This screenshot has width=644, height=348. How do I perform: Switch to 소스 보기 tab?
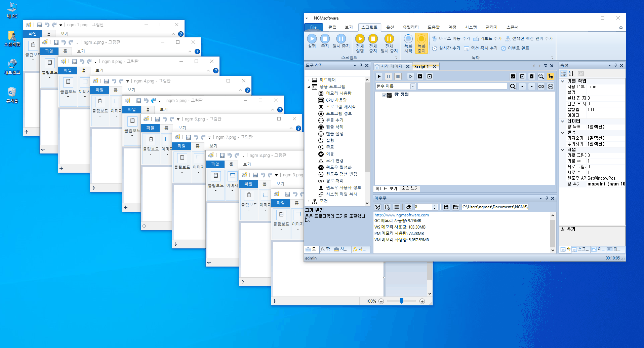pos(410,188)
